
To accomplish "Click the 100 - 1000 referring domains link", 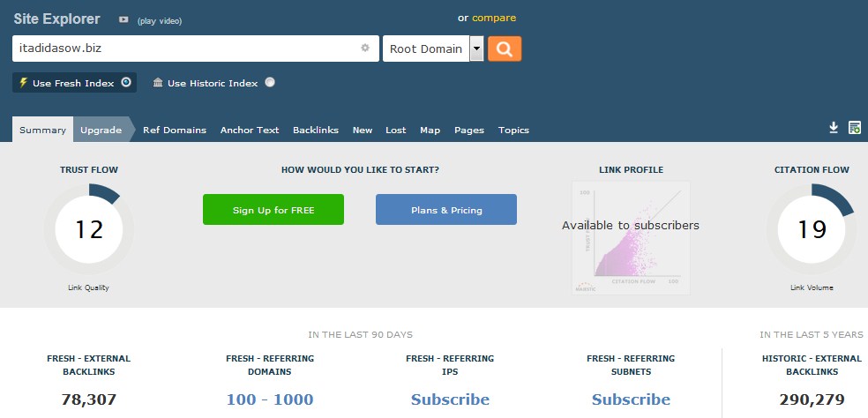I will click(270, 399).
